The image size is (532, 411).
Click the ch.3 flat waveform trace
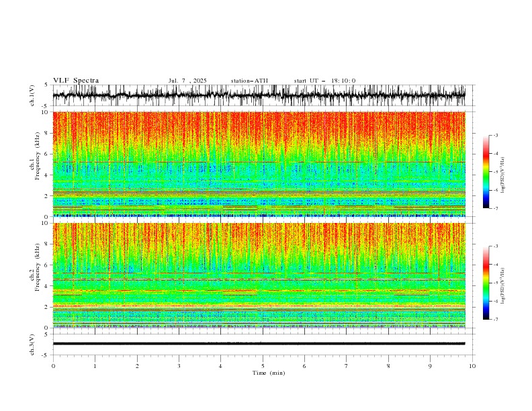pyautogui.click(x=259, y=344)
